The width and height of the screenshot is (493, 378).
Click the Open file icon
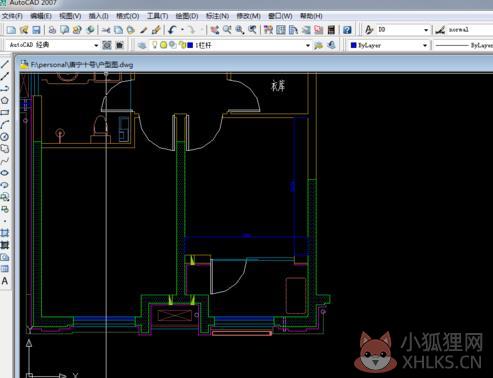(24, 30)
